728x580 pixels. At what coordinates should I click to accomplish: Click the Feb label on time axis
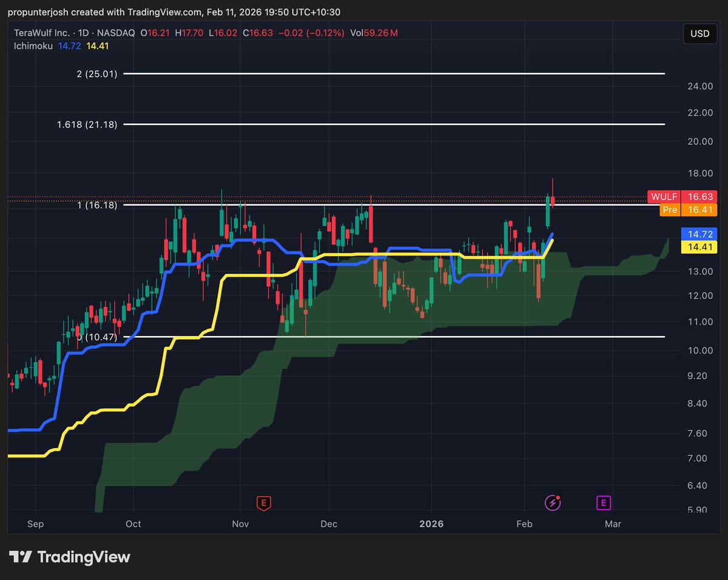(525, 524)
